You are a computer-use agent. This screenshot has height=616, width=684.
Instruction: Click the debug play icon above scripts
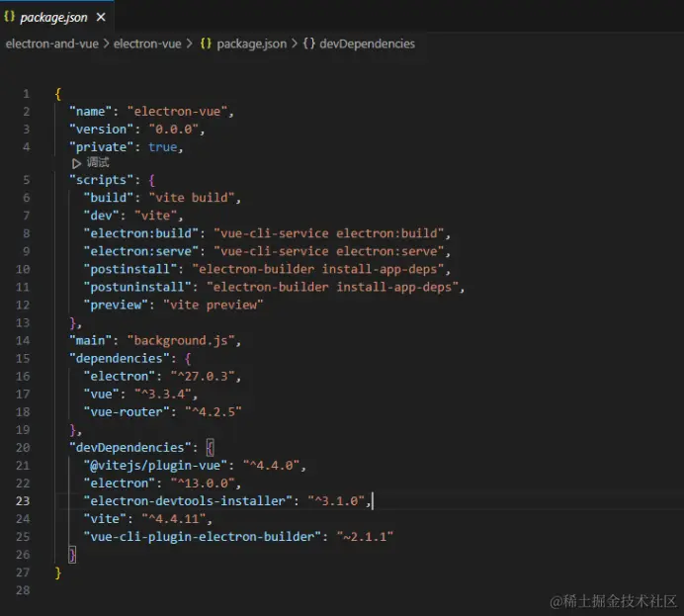click(x=76, y=163)
